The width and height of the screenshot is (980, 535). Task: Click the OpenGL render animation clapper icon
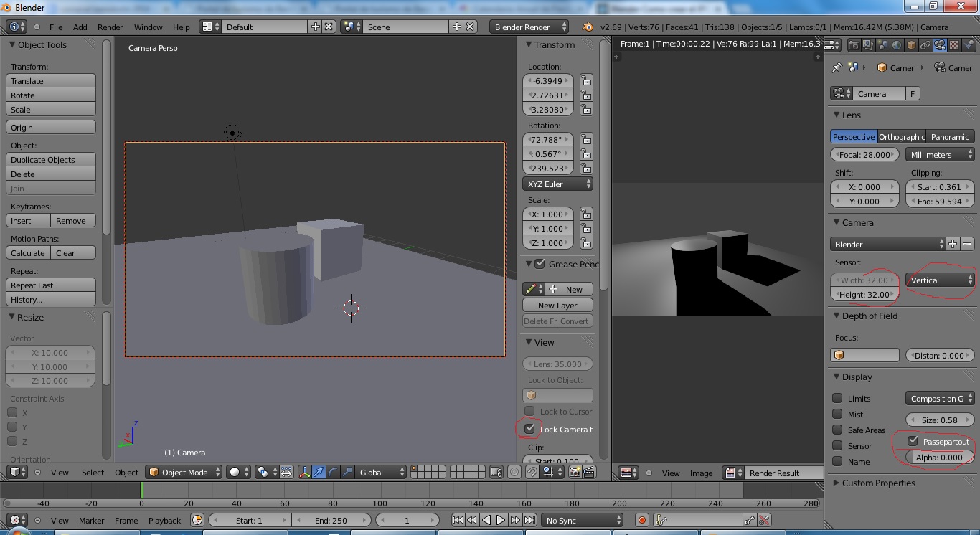click(x=589, y=472)
